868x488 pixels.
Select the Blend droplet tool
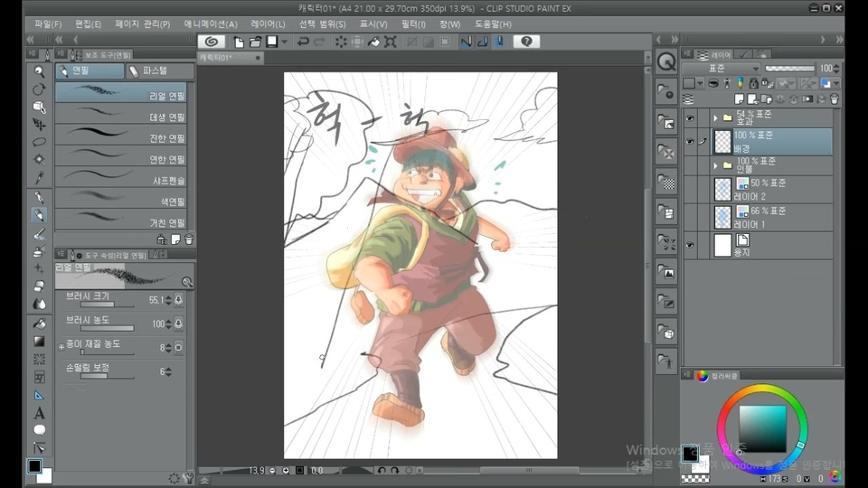click(x=39, y=304)
